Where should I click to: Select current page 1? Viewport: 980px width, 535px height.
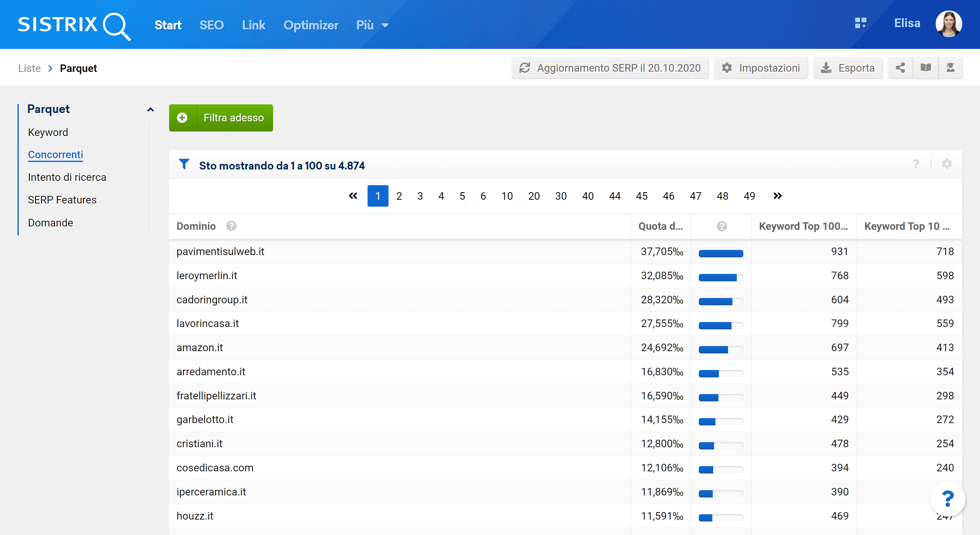pos(378,196)
